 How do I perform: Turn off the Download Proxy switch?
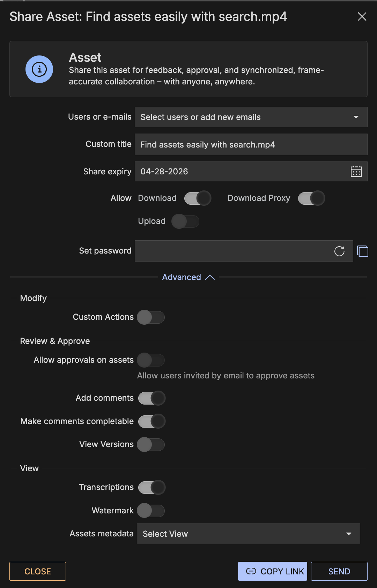coord(311,198)
